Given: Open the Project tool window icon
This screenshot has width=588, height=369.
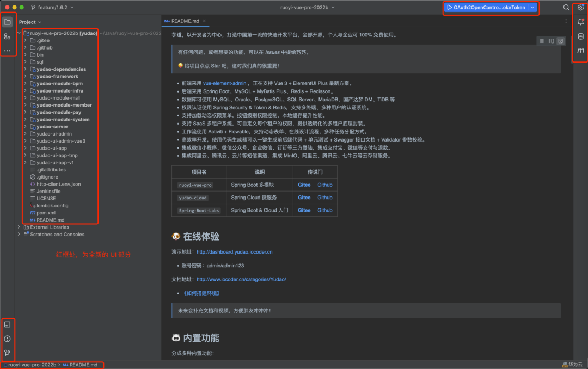Looking at the screenshot, I should [7, 22].
